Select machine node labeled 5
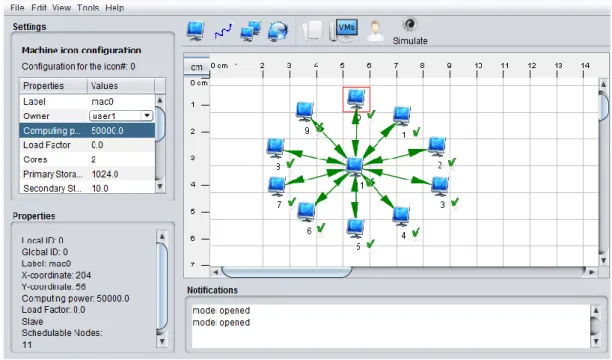612x360 pixels. click(x=355, y=228)
